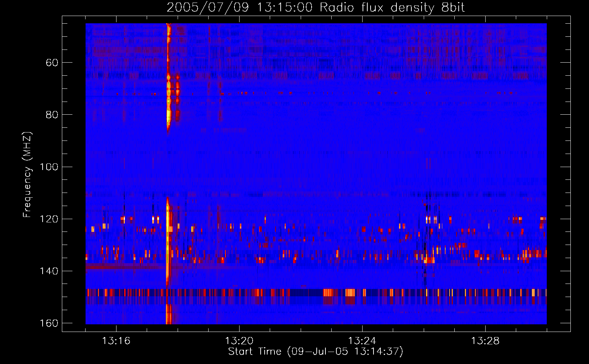Image resolution: width=589 pixels, height=364 pixels.
Task: Click the 100 frequency tick label
Action: [49, 167]
